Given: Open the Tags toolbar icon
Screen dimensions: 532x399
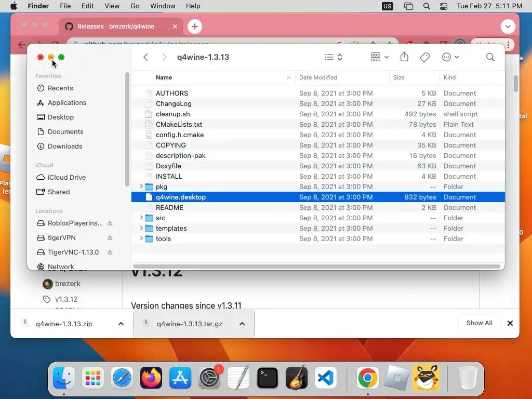Looking at the screenshot, I should click(x=425, y=57).
